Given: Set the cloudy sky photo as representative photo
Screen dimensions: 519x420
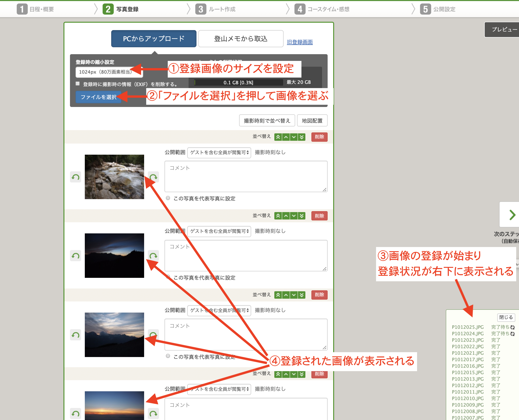Looking at the screenshot, I should click(168, 356).
